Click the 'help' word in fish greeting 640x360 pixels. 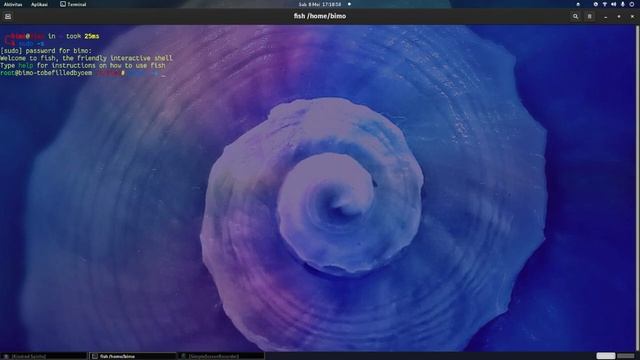(x=26, y=66)
